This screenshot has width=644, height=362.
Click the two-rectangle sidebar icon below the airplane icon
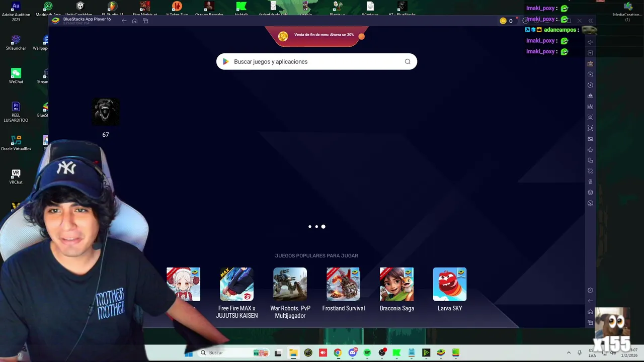[590, 160]
